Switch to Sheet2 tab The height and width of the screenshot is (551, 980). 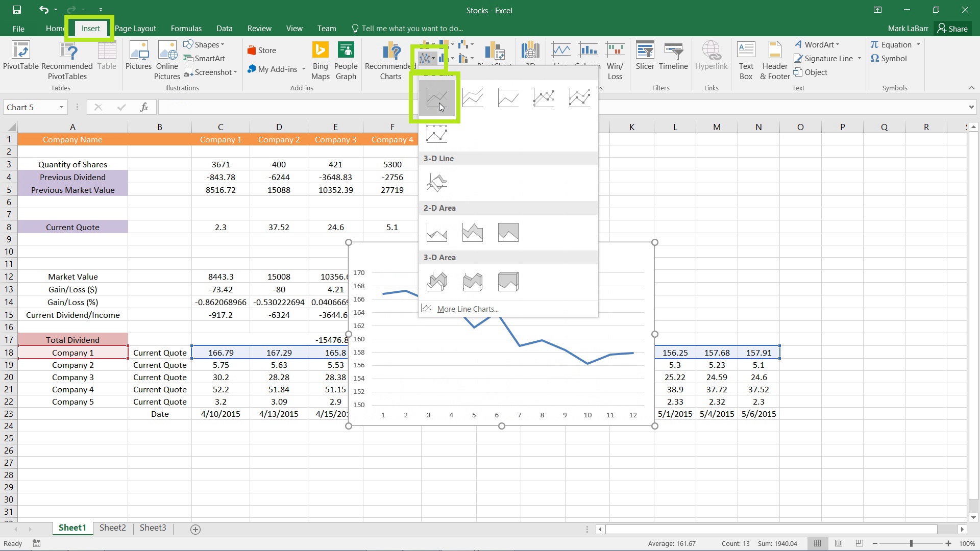tap(112, 528)
